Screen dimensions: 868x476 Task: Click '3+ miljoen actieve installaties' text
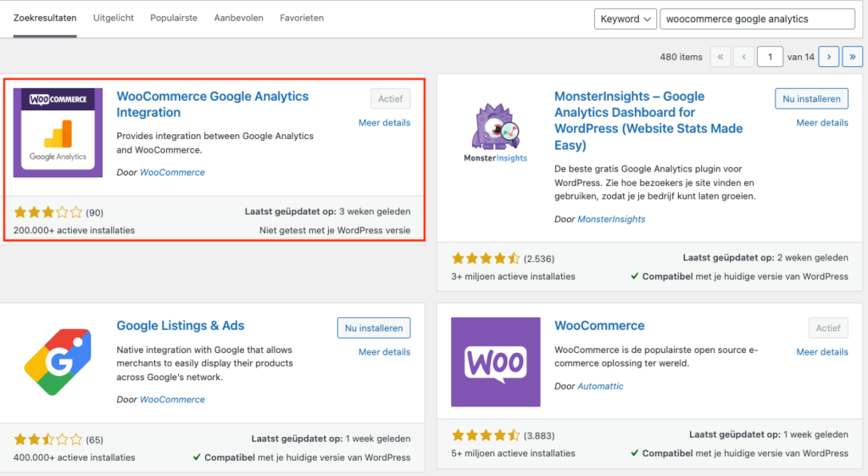[513, 276]
